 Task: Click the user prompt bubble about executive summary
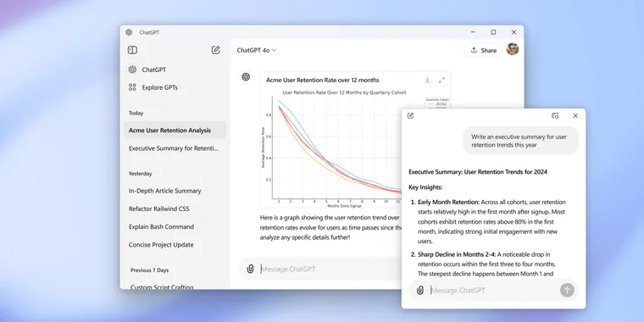521,141
